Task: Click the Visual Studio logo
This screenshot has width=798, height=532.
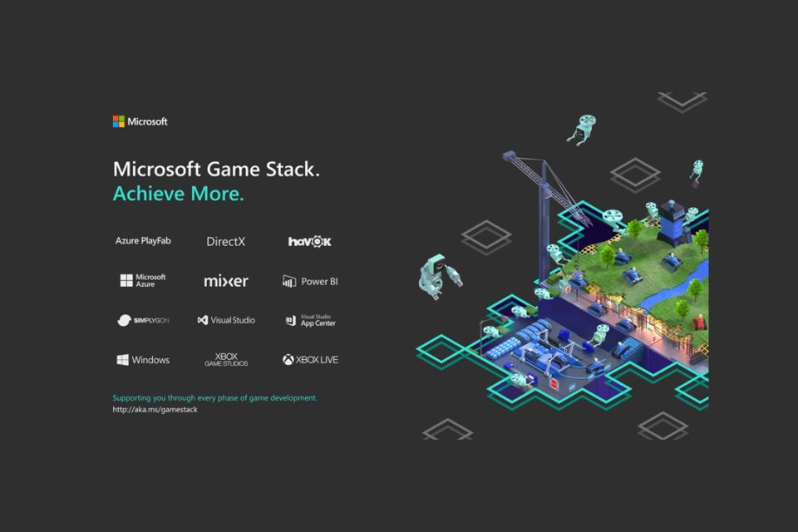Action: tap(226, 320)
